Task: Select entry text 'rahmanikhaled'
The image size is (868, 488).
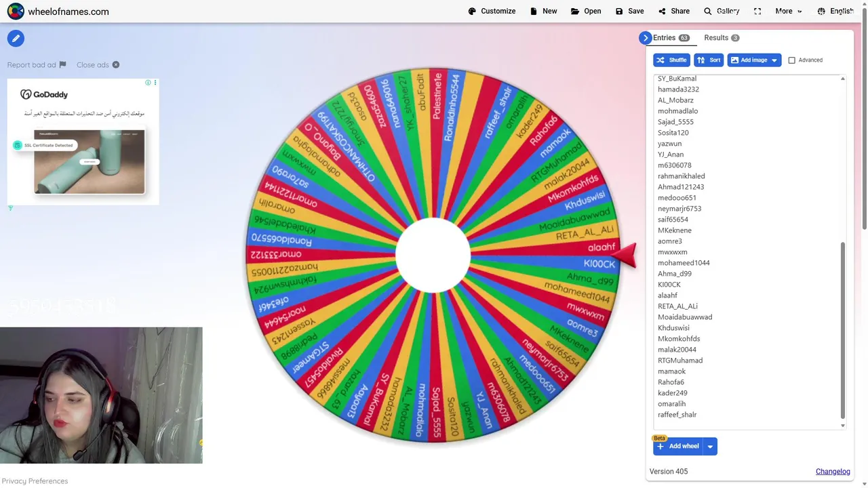Action: click(x=681, y=176)
